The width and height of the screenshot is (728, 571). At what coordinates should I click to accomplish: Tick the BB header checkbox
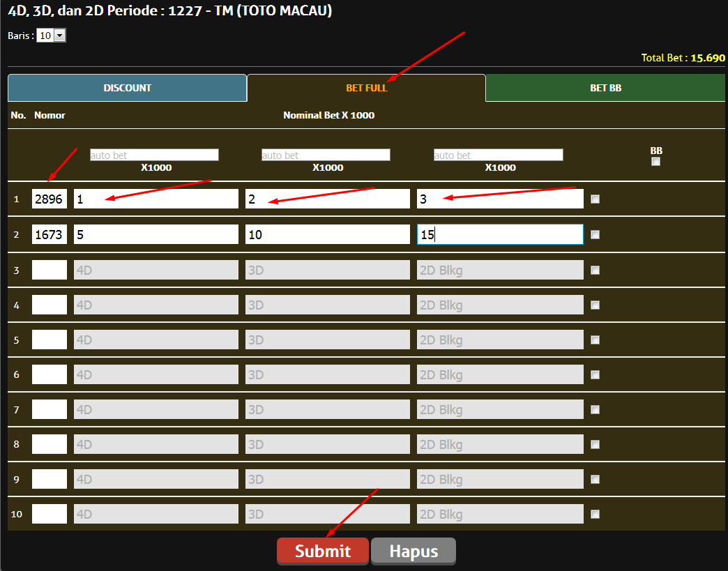[655, 162]
